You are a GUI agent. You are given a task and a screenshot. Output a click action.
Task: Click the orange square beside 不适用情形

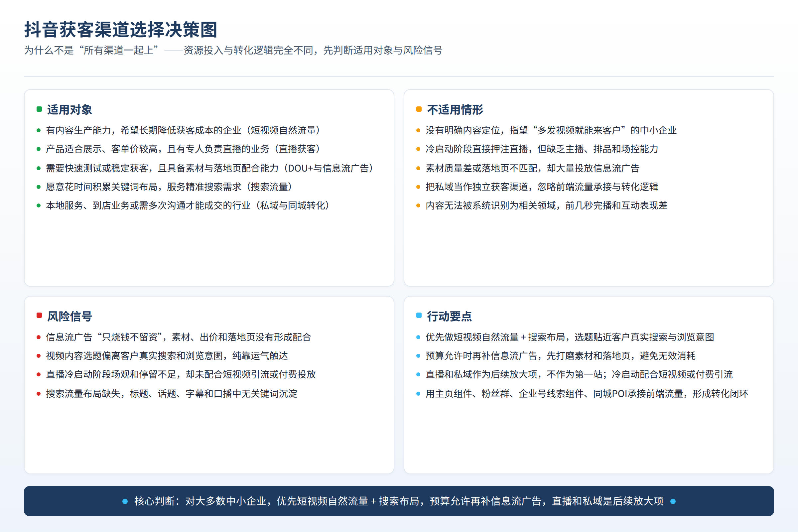[419, 109]
